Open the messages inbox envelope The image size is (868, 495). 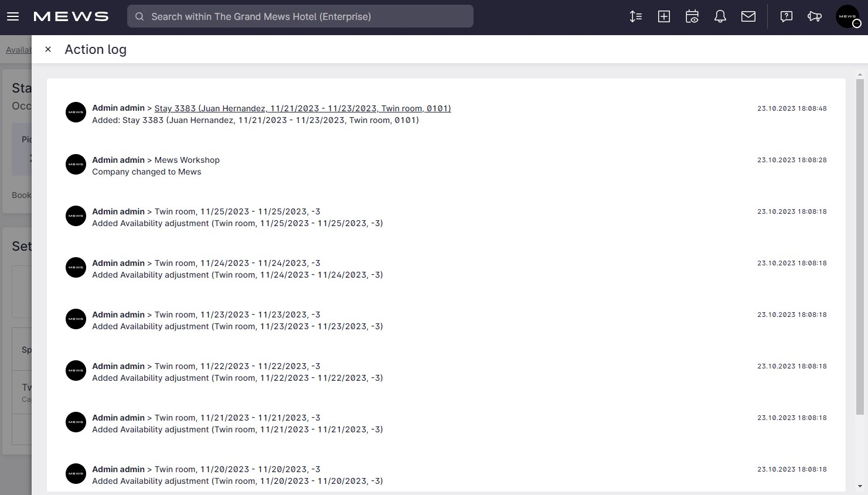(748, 16)
